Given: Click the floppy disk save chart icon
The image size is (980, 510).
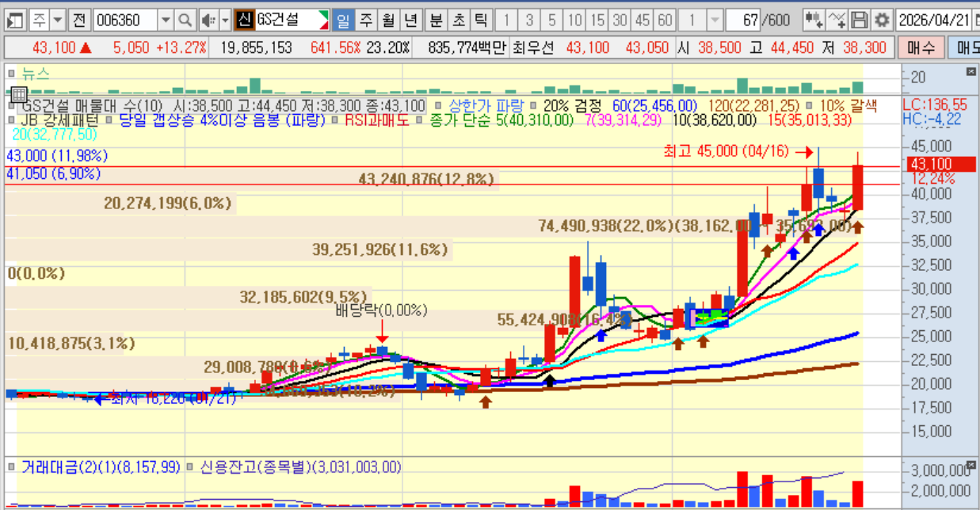Looking at the screenshot, I should (x=860, y=19).
